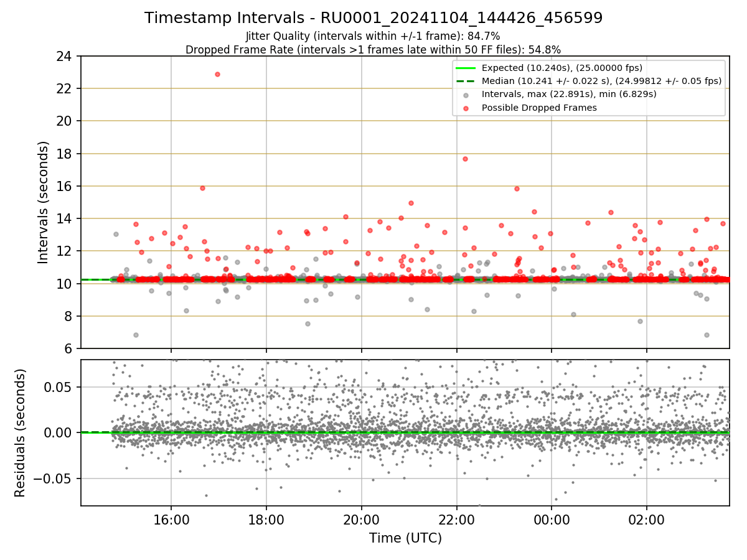747x560 pixels.
Task: Click the 22:00 x-axis tick label
Action: [456, 519]
